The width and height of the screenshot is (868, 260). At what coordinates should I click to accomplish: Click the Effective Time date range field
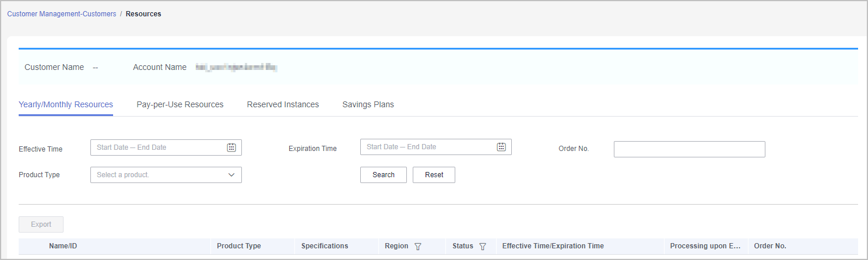pyautogui.click(x=157, y=147)
